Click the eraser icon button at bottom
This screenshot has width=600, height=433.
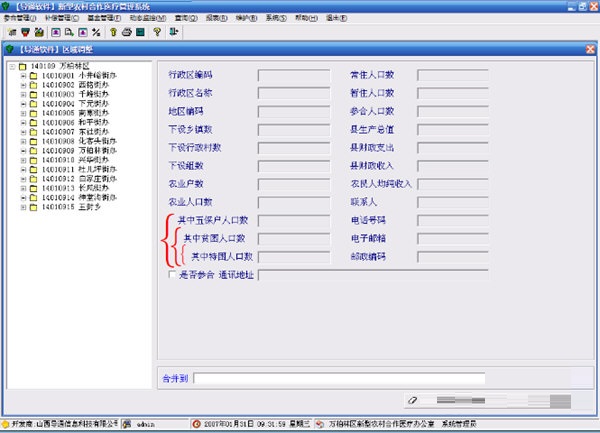click(412, 400)
